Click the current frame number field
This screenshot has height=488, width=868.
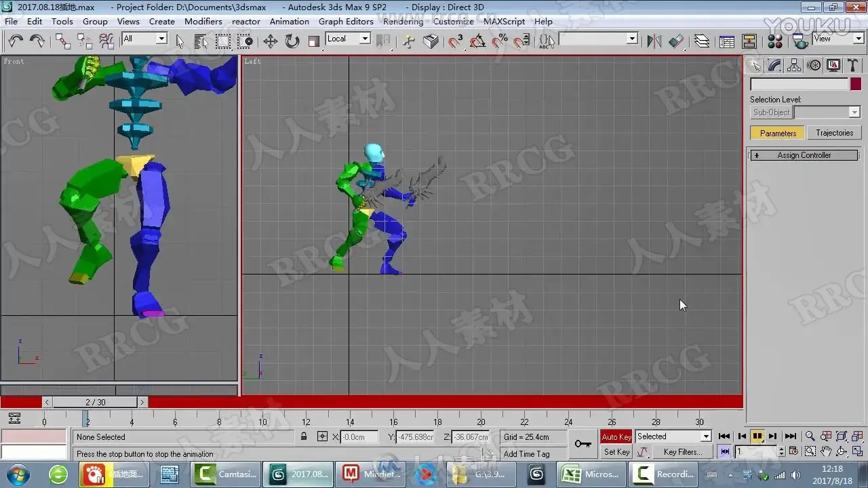756,451
